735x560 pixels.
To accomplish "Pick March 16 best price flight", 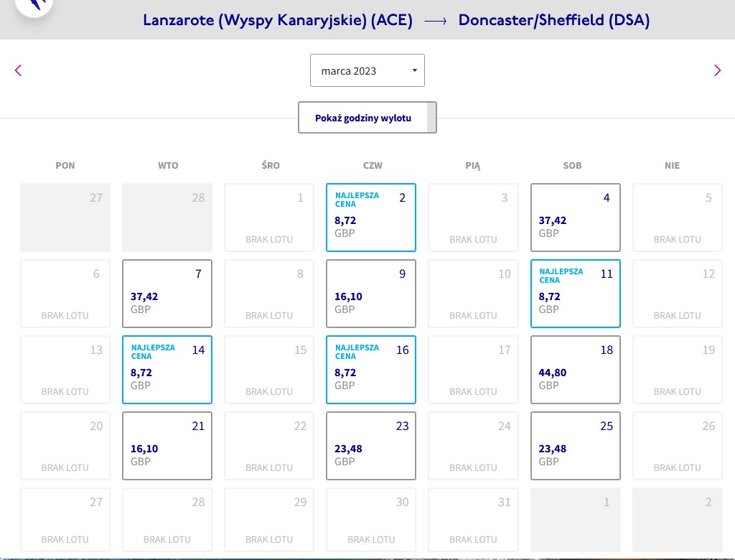I will click(x=371, y=370).
